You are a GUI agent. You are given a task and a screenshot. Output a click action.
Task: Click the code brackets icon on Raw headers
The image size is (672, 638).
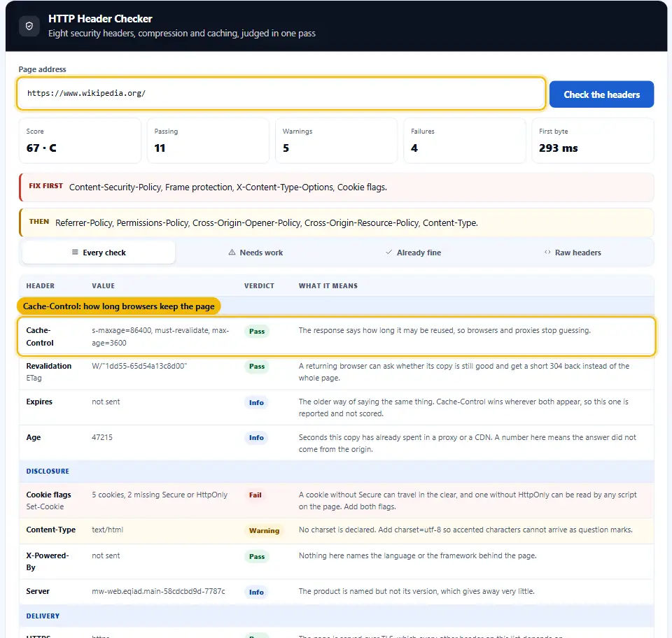547,253
